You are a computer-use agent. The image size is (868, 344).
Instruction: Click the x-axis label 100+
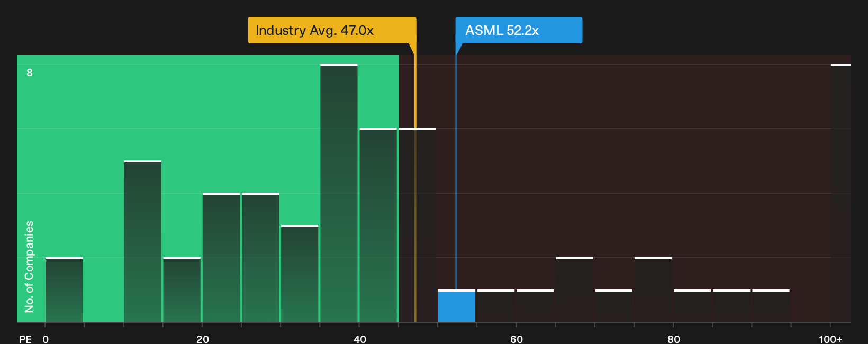coord(830,339)
